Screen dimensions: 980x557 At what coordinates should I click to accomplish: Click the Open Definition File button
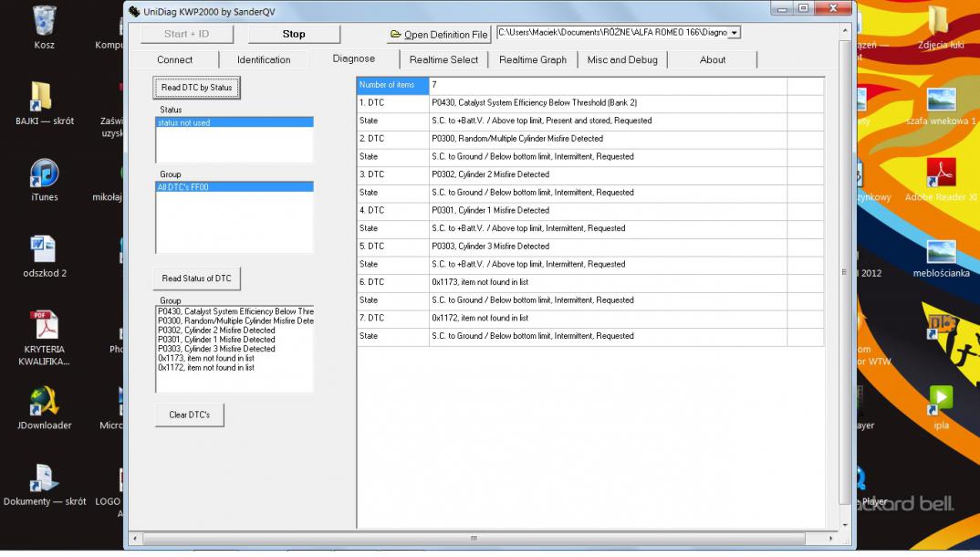(439, 35)
